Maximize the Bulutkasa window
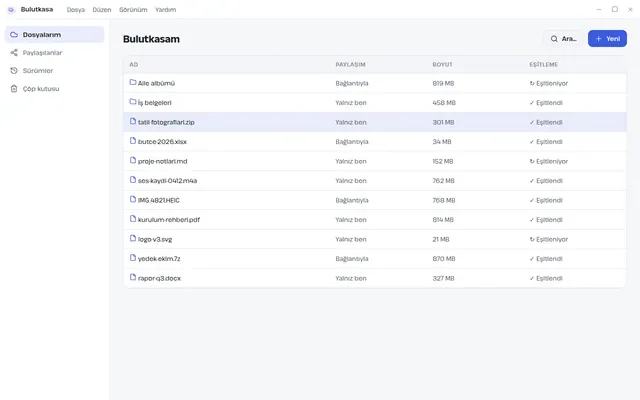This screenshot has height=400, width=640. tap(615, 9)
